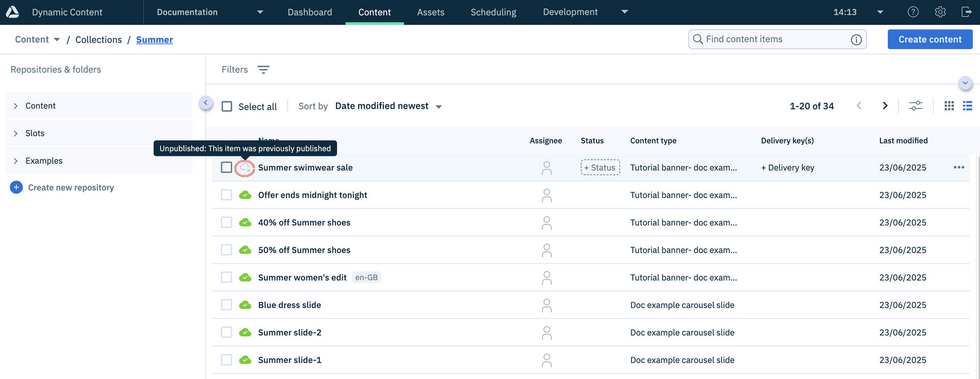Open more options menu for Summer swimwear sale
Screen dimensions: 980x379
959,167
